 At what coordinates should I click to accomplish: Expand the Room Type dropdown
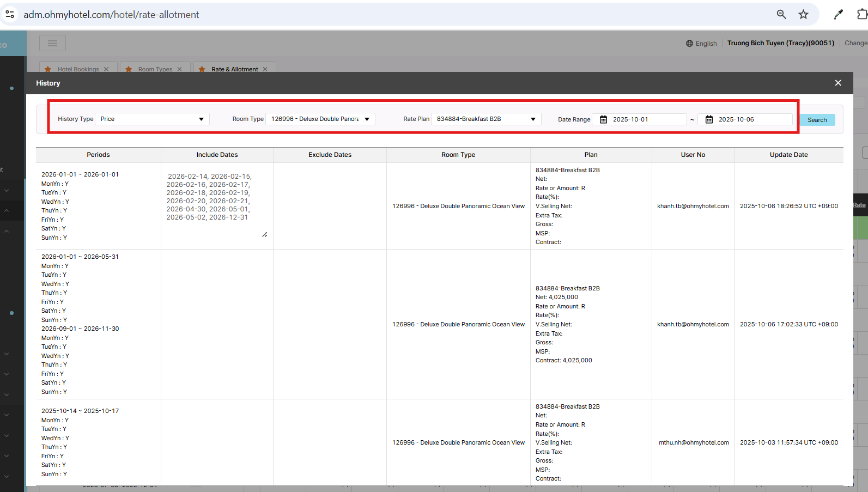pyautogui.click(x=320, y=119)
